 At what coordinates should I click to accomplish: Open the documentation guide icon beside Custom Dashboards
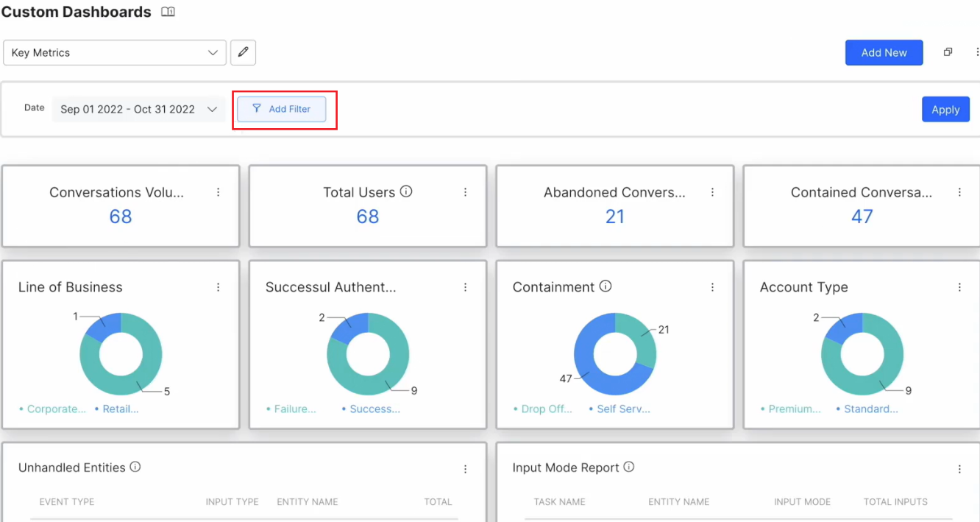pos(168,12)
